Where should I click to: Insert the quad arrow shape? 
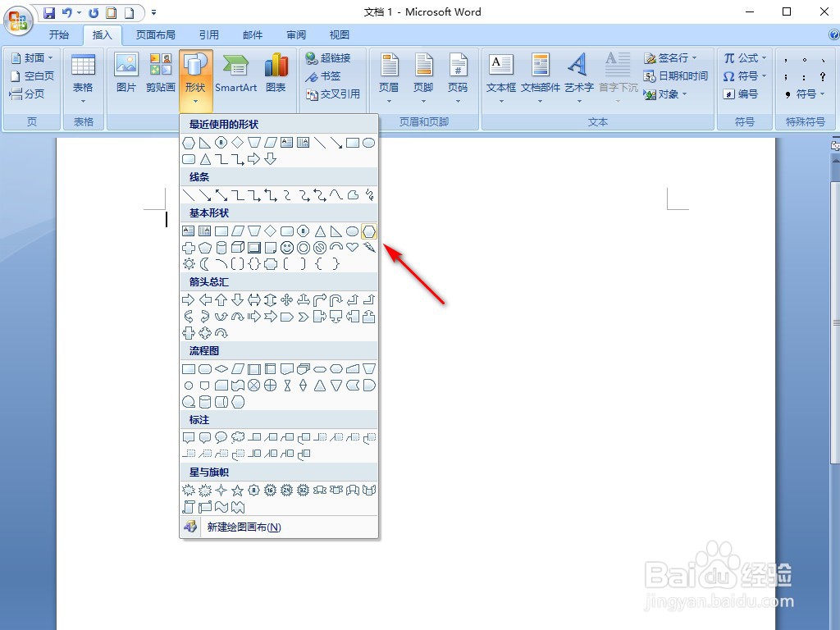click(287, 300)
